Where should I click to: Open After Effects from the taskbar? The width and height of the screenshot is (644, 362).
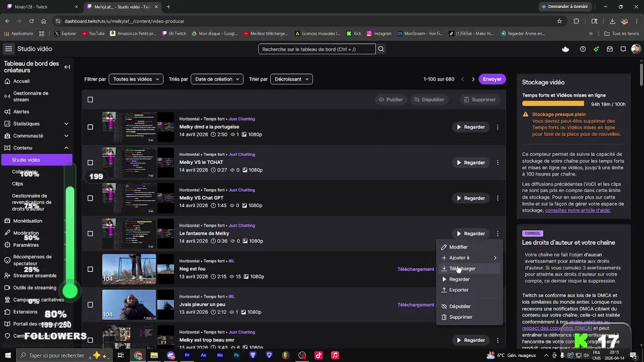point(203,355)
